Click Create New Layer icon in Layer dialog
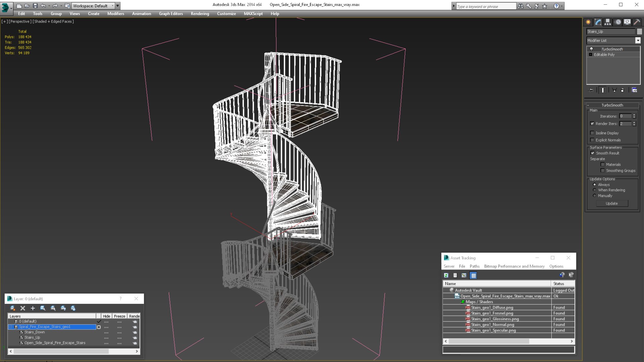Screen dimensions: 644x362 [13, 308]
